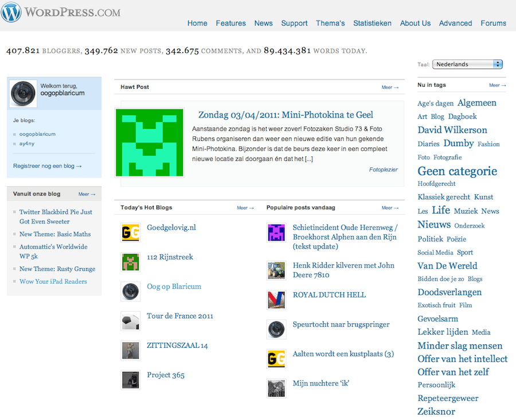Click the purple pixel icon for Schietincident post
The image size is (516, 420).
276,232
